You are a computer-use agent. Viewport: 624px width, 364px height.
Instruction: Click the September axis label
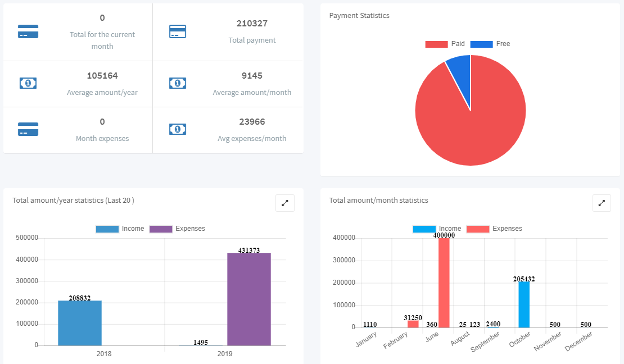[485, 342]
